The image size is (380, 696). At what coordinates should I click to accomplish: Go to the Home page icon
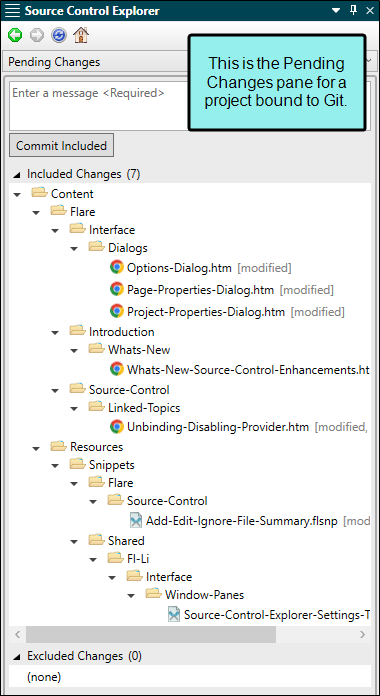click(81, 35)
